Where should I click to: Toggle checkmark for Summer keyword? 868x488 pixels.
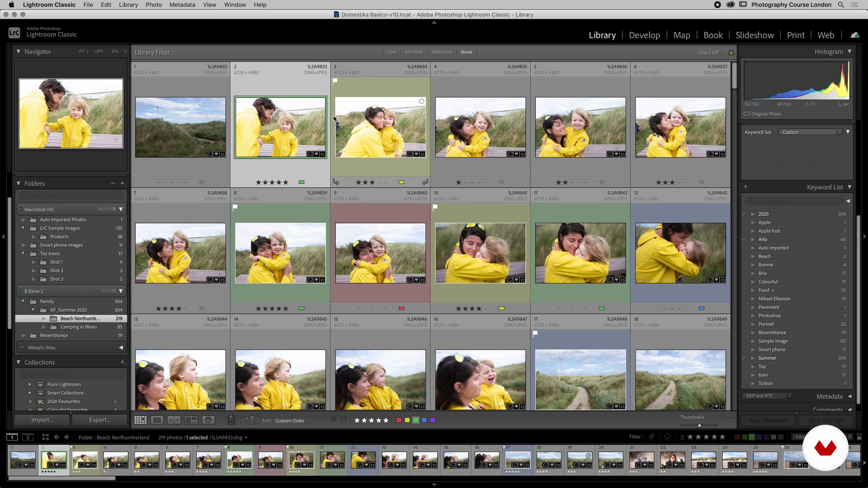coord(744,358)
